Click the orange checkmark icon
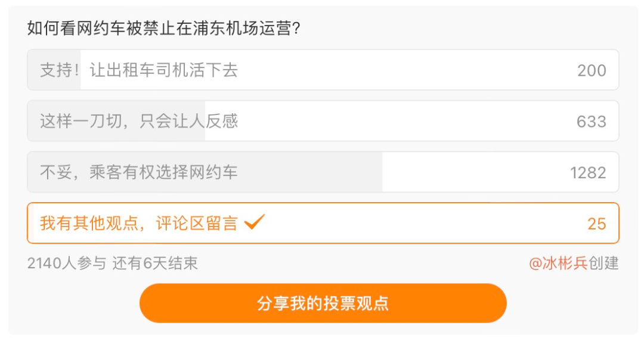644x338 pixels. click(x=255, y=222)
